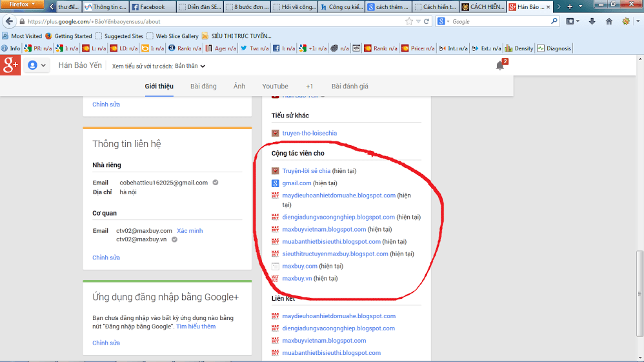Click the Price: n/a indicator
Screen dimensions: 644x362
click(418, 48)
